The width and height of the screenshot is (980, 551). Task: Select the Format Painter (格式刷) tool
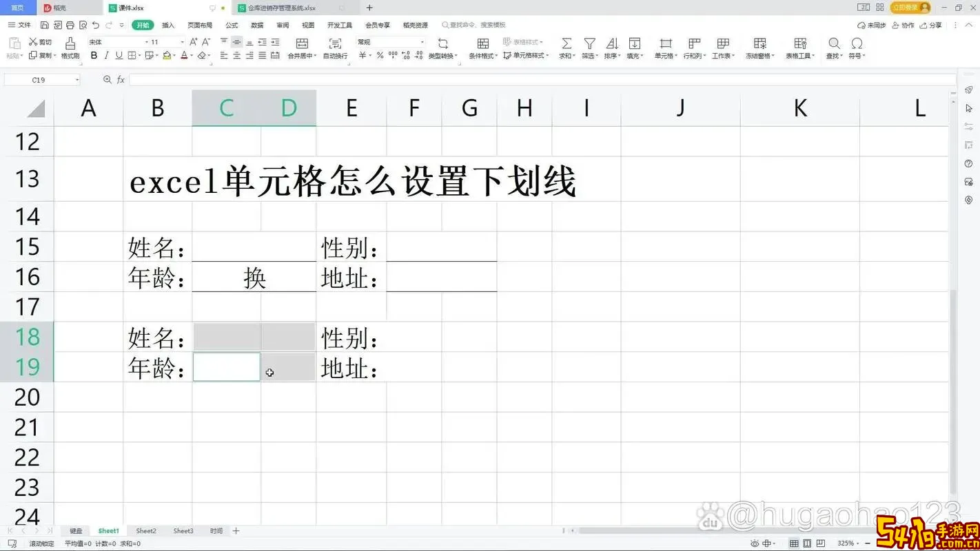pos(70,48)
